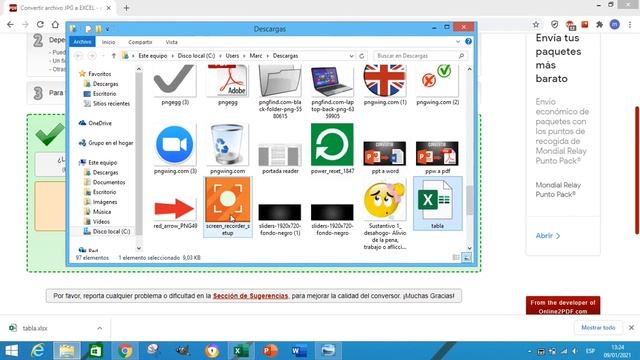Viewport: 640px width, 360px height.
Task: Open Música under Este equipo
Action: pos(102,212)
